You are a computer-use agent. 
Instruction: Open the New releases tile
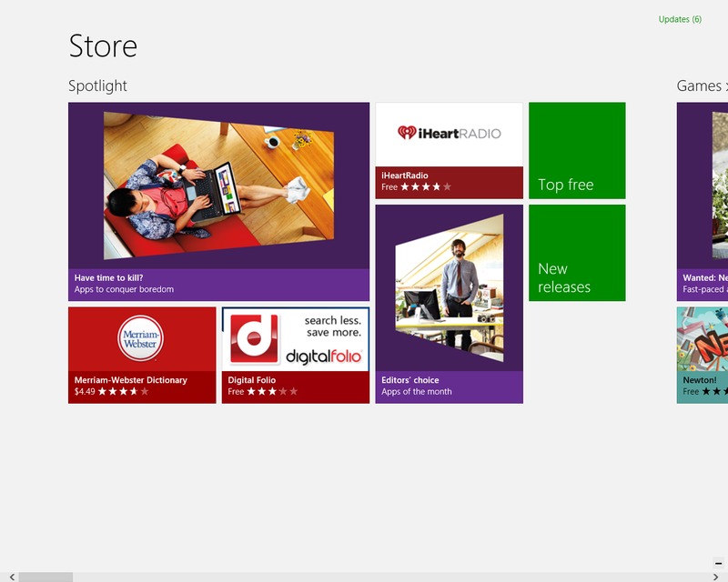(576, 253)
